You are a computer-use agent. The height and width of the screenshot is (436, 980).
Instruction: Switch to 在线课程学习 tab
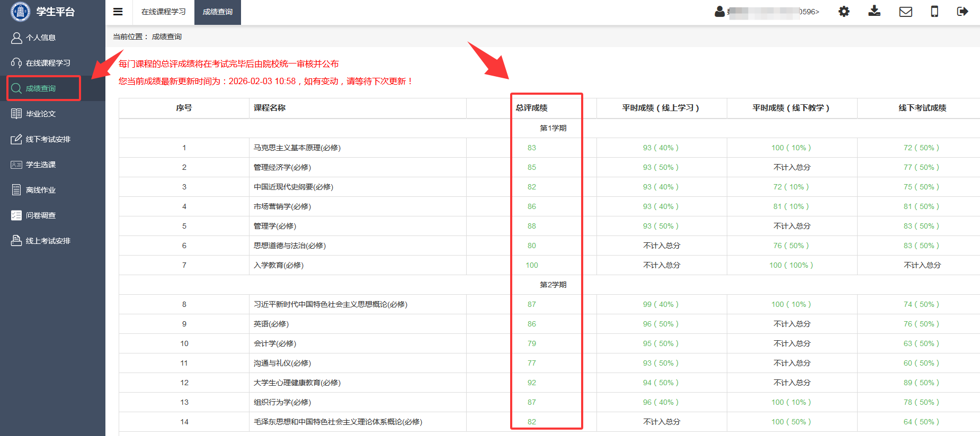pos(163,12)
